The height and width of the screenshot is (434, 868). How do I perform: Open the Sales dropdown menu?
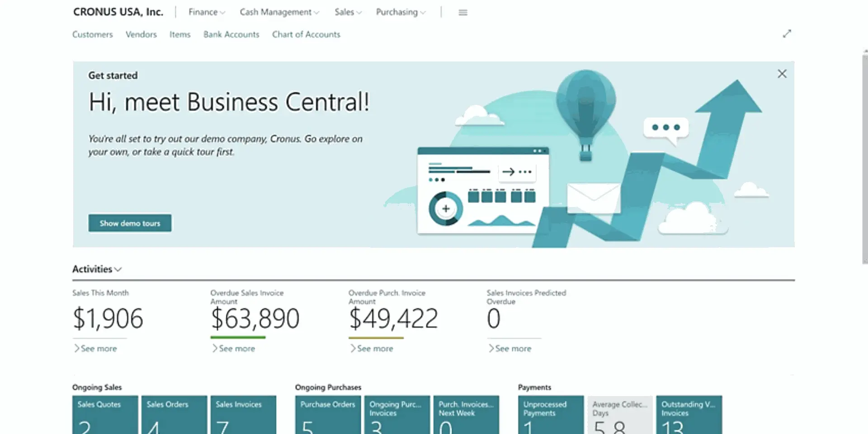348,12
